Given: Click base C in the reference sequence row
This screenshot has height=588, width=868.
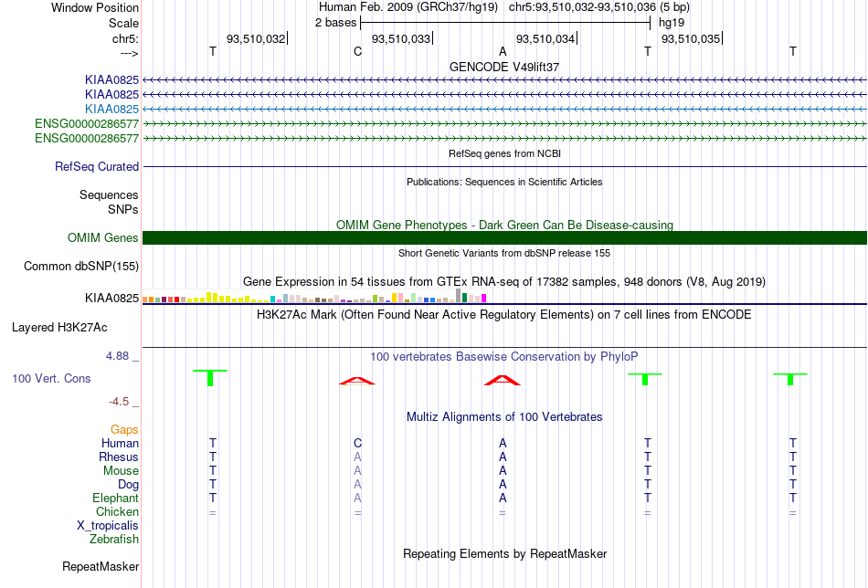Looking at the screenshot, I should click(x=357, y=51).
